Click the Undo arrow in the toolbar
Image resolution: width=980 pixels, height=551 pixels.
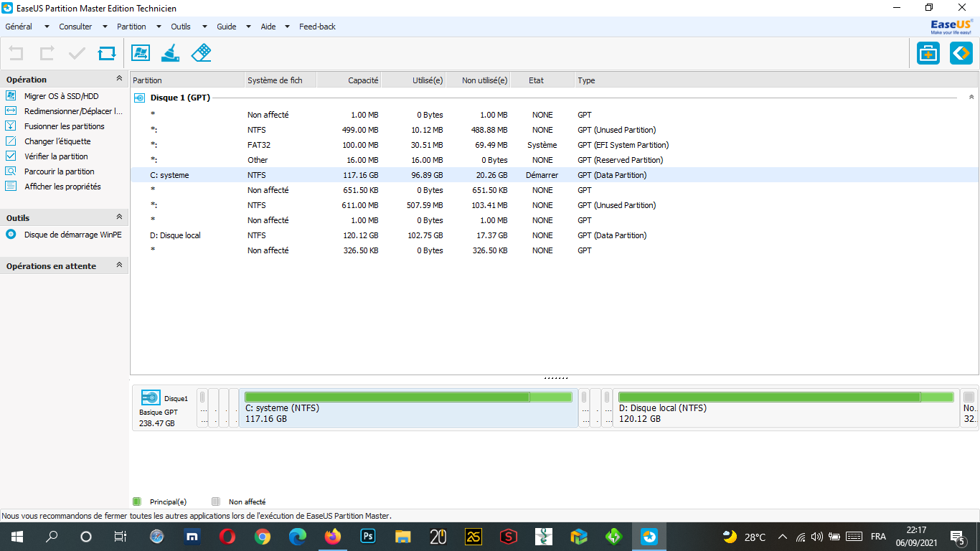[x=16, y=53]
